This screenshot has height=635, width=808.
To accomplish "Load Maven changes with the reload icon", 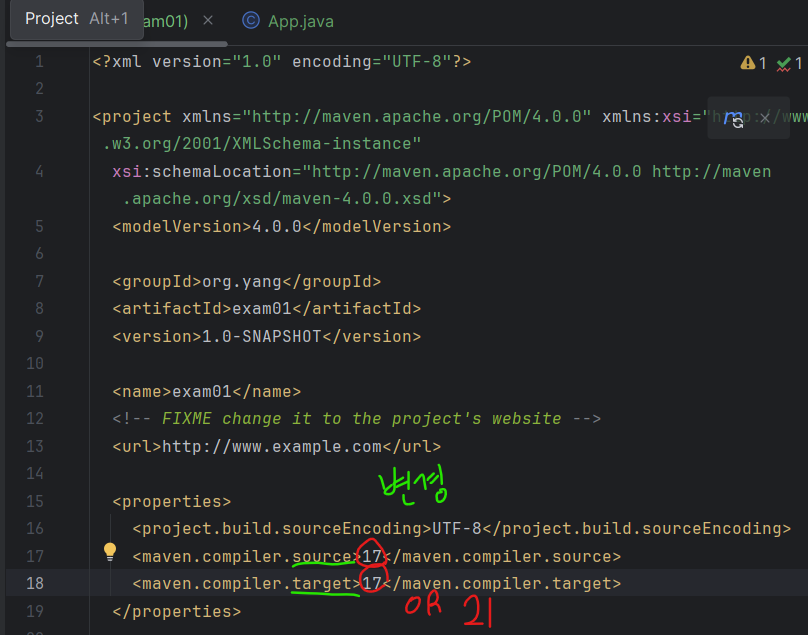I will [x=733, y=118].
